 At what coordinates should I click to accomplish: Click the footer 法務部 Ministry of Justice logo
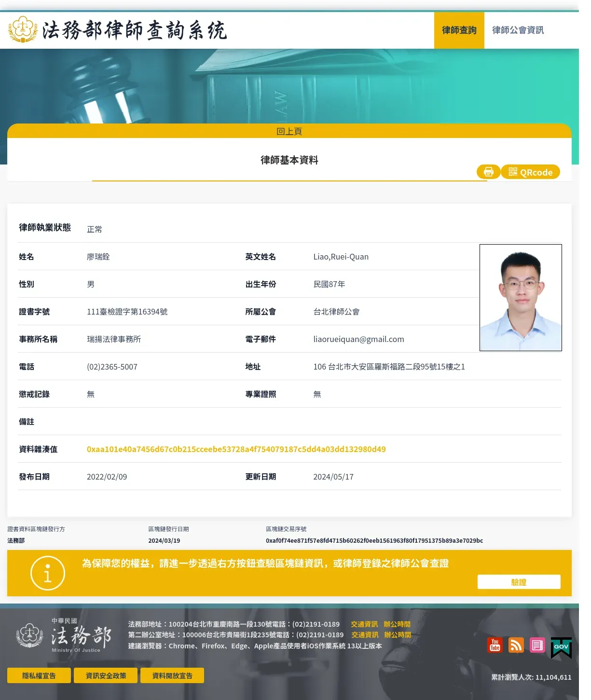click(64, 635)
